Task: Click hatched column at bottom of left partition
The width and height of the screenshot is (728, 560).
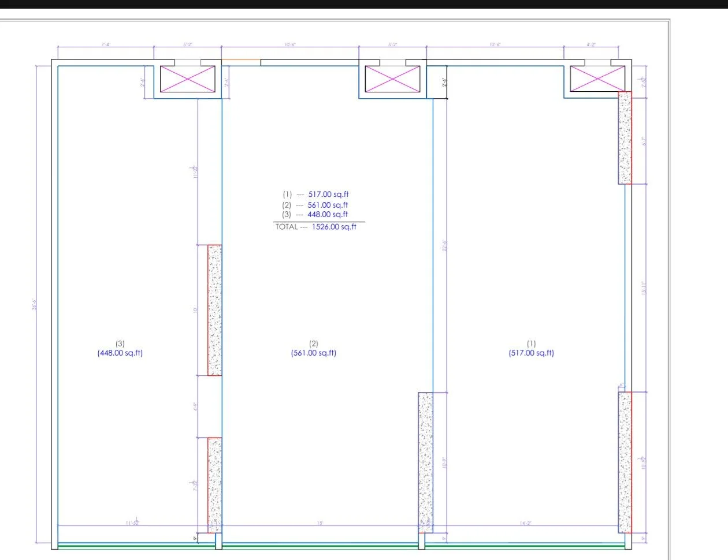Action: 214,484
